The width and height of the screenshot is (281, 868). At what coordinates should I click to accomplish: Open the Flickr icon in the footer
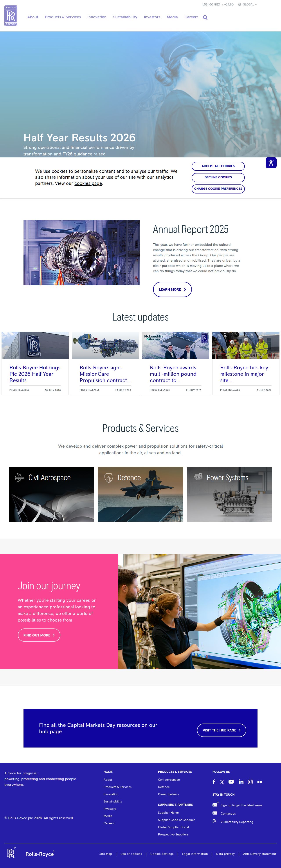tap(259, 782)
